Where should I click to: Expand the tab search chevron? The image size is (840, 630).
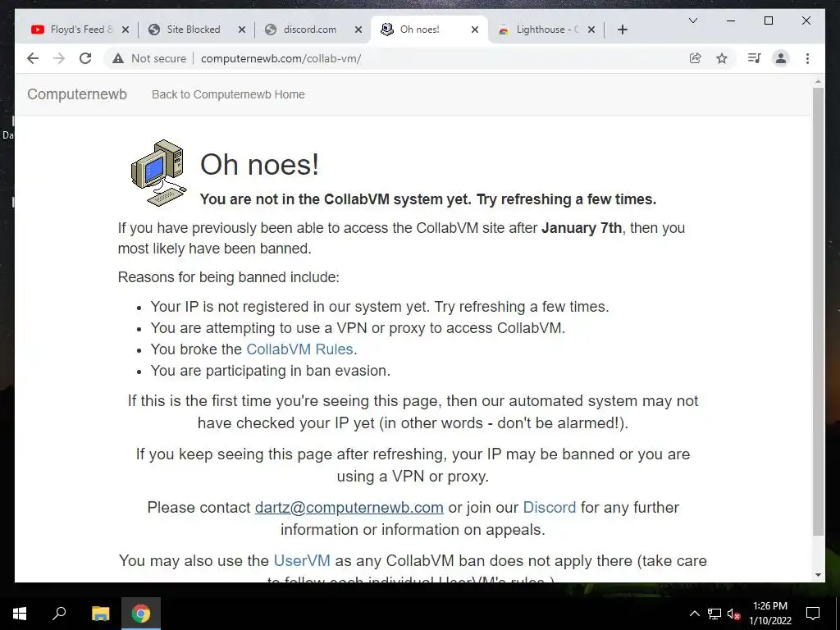pos(692,21)
